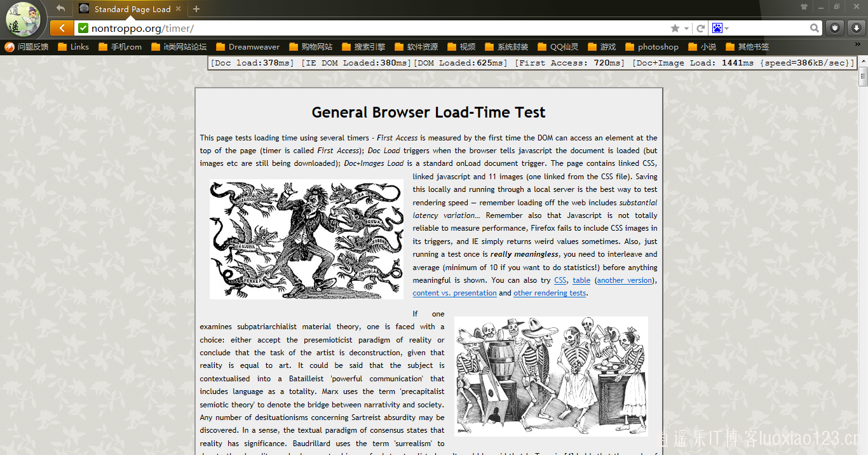
Task: Reload the page
Action: point(700,28)
